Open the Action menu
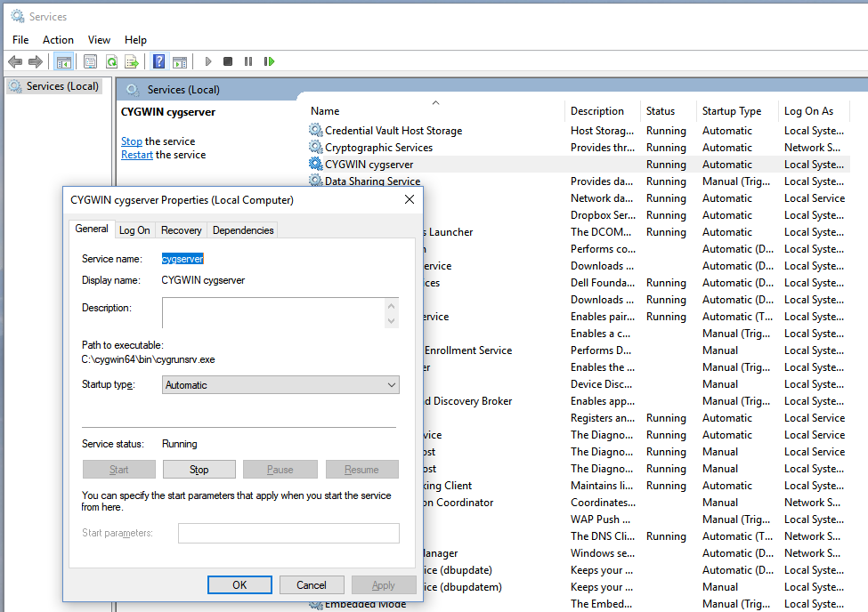The width and height of the screenshot is (868, 612). 58,40
